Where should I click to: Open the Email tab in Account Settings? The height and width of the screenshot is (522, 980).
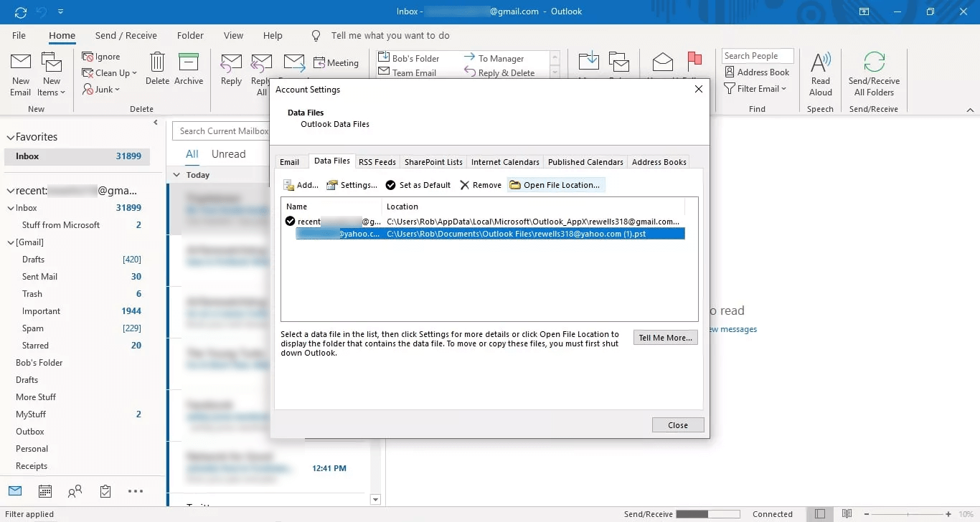point(290,162)
